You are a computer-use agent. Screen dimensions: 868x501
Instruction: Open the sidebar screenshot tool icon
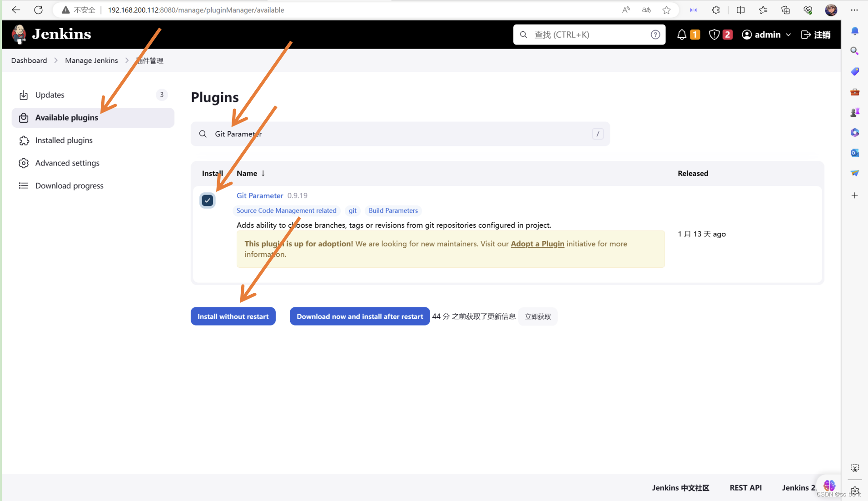[x=854, y=468]
